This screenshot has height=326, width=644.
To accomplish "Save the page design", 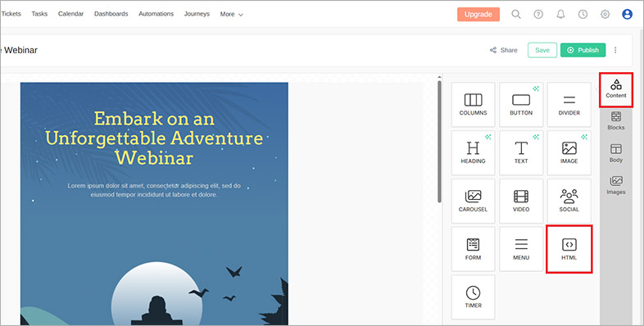I will pos(542,50).
